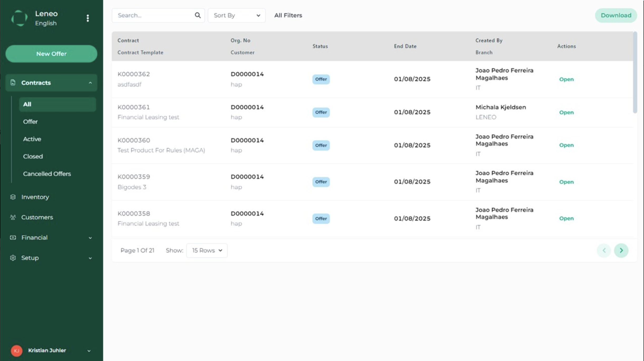Click Test Product For Rules (MAGA) text

[x=161, y=150]
